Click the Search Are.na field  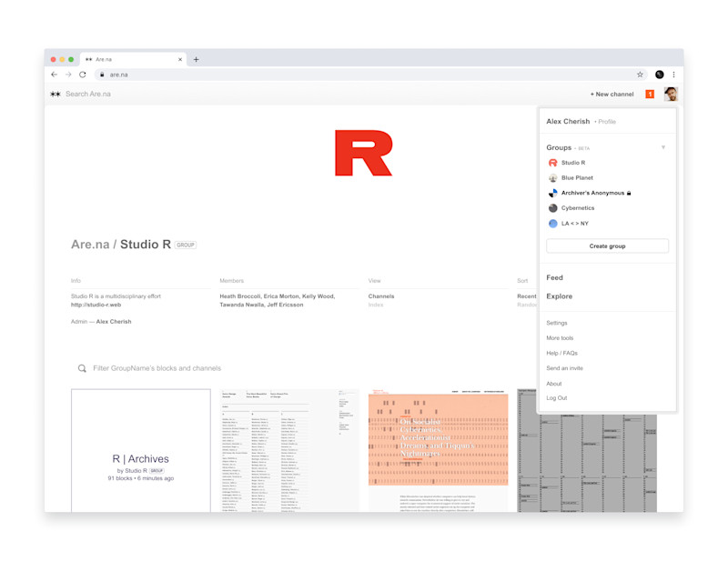click(88, 94)
